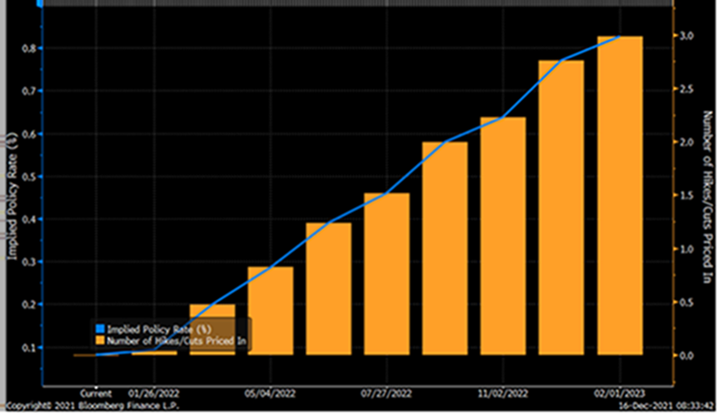Click the bar between 11/02/2022 and 02/01/2023
This screenshot has height=418, width=722.
pos(561,210)
